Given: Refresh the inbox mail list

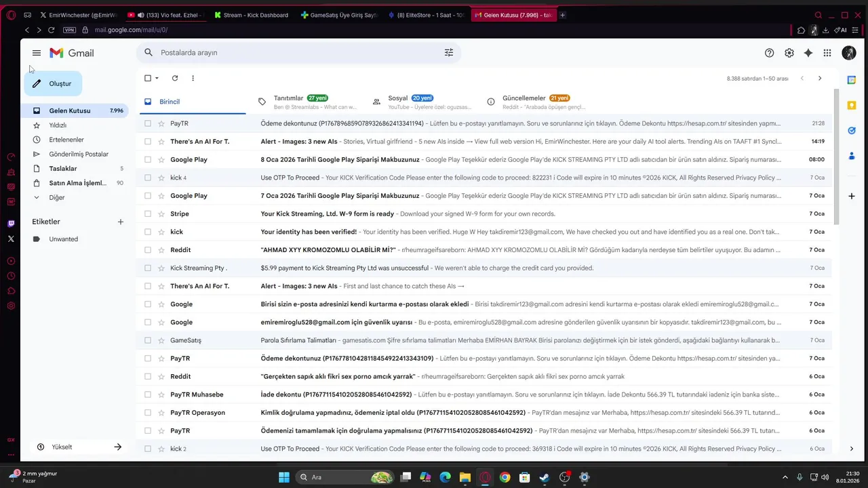Looking at the screenshot, I should [x=175, y=78].
